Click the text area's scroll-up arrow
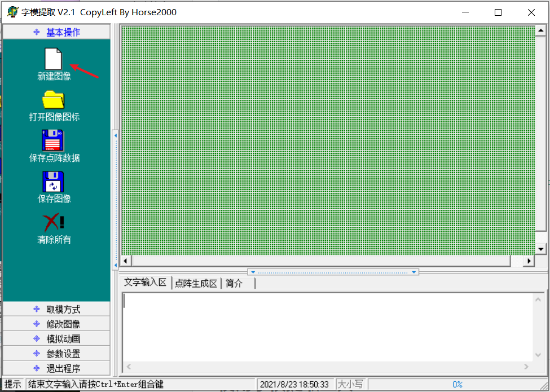 point(538,299)
